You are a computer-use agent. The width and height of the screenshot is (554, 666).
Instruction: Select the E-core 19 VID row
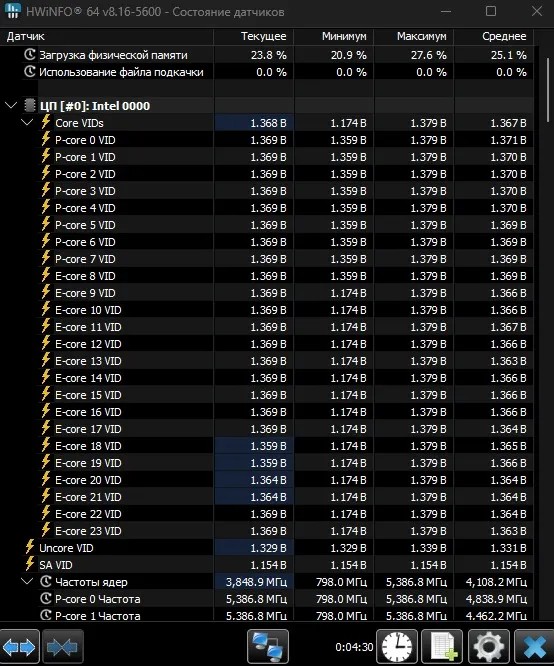pyautogui.click(x=267, y=463)
